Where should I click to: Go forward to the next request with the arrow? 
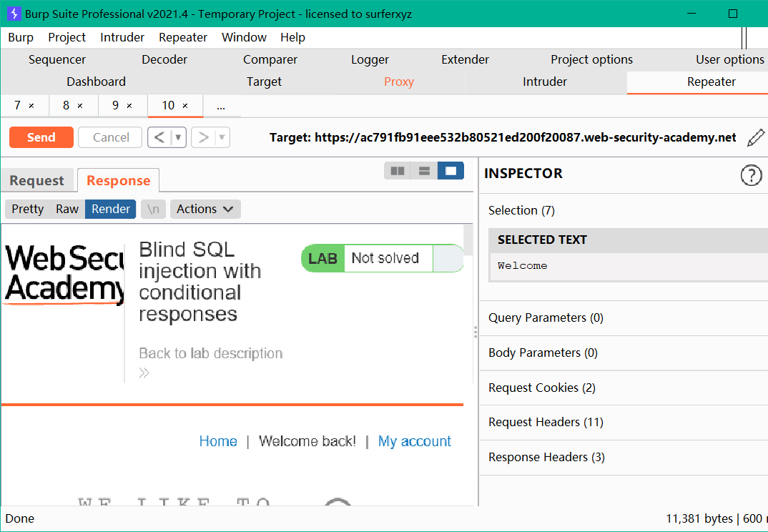203,138
